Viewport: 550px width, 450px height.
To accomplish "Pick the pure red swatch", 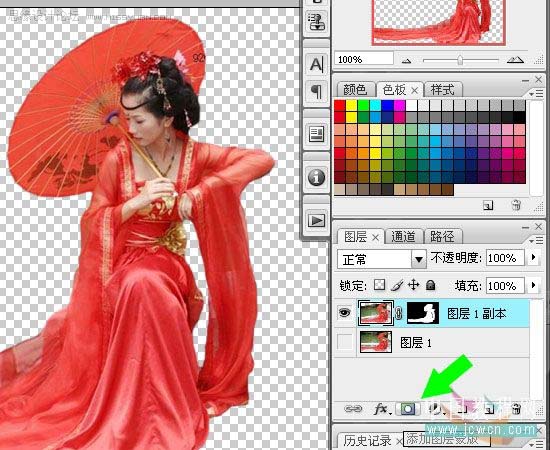I will 340,106.
